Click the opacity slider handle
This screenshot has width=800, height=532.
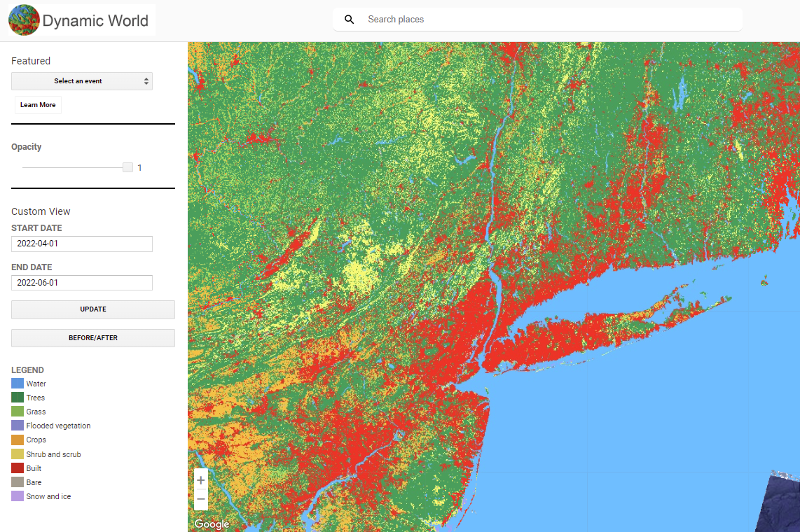click(x=127, y=167)
